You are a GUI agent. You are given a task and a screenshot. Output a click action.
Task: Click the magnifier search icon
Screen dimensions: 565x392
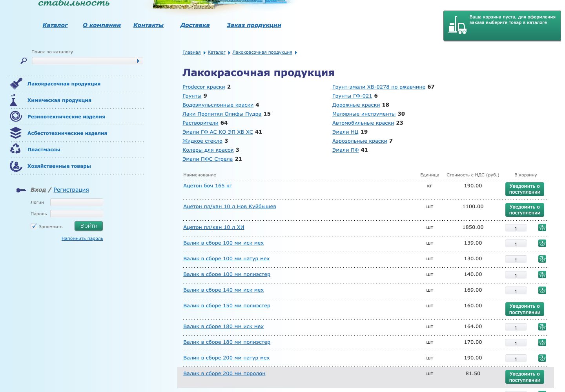tap(24, 61)
